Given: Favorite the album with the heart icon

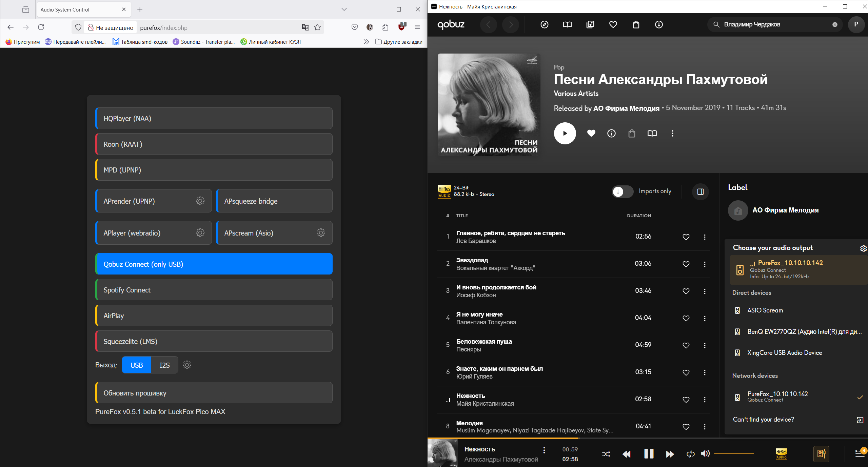Looking at the screenshot, I should (591, 133).
